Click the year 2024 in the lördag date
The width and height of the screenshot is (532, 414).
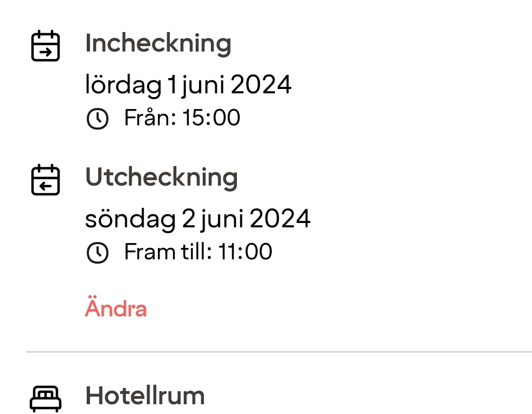point(261,85)
